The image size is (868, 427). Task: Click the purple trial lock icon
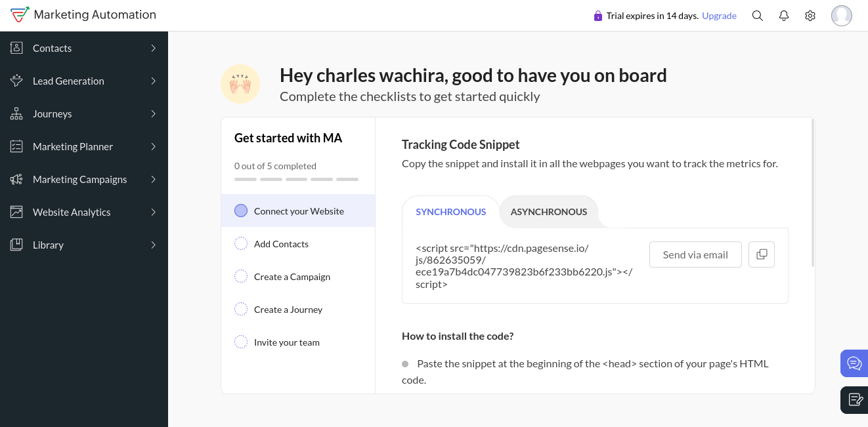(597, 16)
